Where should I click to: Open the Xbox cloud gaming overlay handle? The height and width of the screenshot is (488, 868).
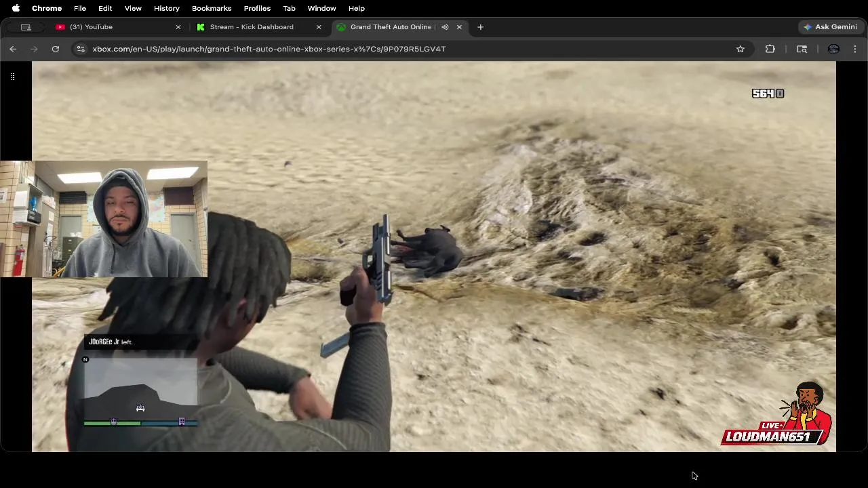point(12,77)
